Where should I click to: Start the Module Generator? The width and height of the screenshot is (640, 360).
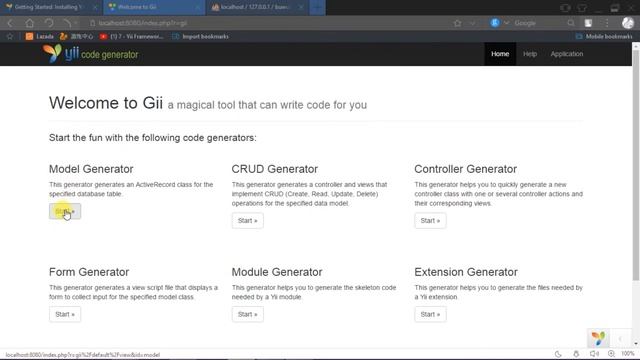247,314
